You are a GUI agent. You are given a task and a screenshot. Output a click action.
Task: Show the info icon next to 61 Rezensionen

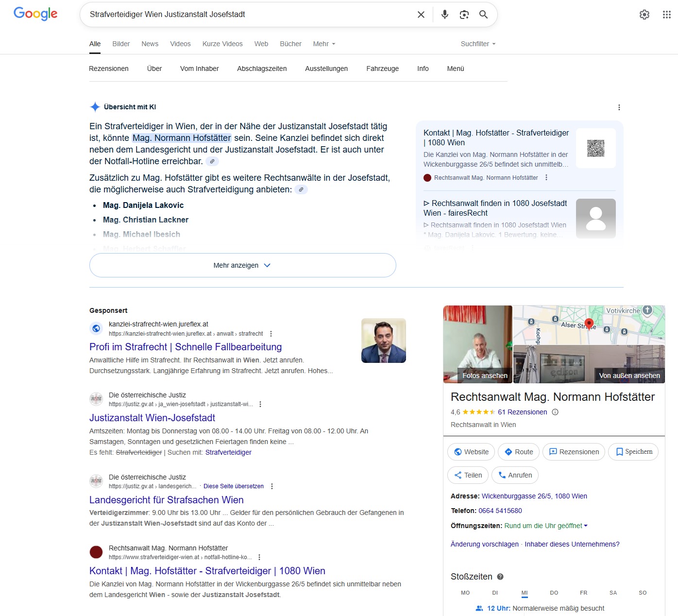(555, 412)
